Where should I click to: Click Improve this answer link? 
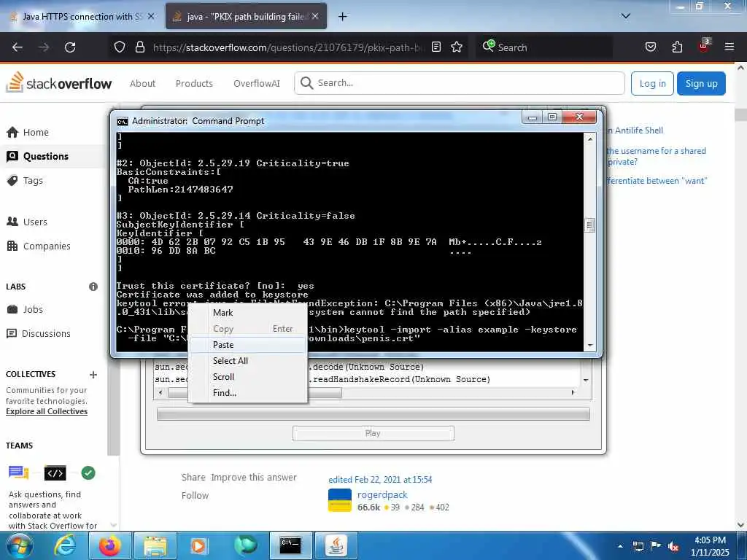click(x=254, y=477)
